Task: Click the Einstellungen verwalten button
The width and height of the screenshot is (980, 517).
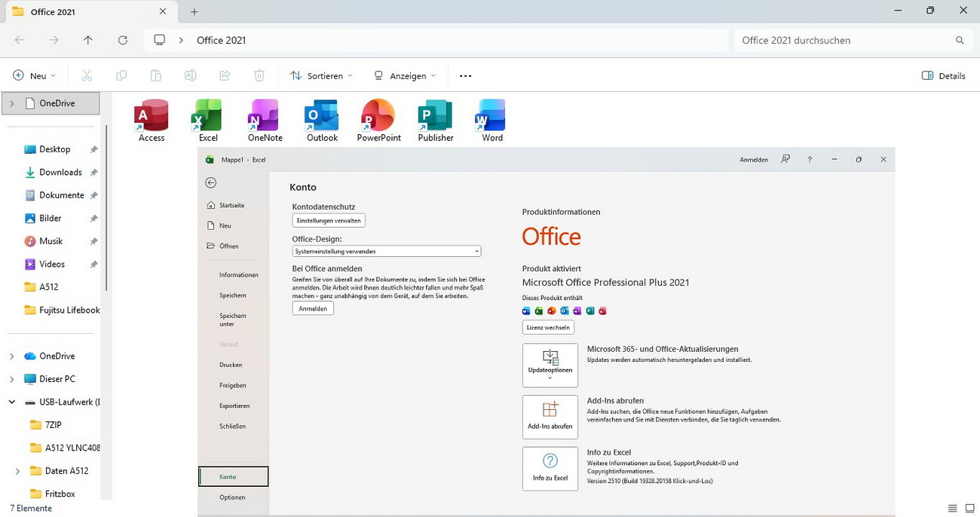Action: coord(329,221)
